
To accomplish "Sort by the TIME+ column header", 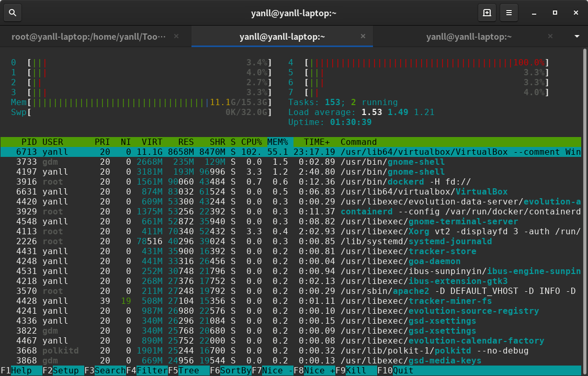I will [x=317, y=142].
